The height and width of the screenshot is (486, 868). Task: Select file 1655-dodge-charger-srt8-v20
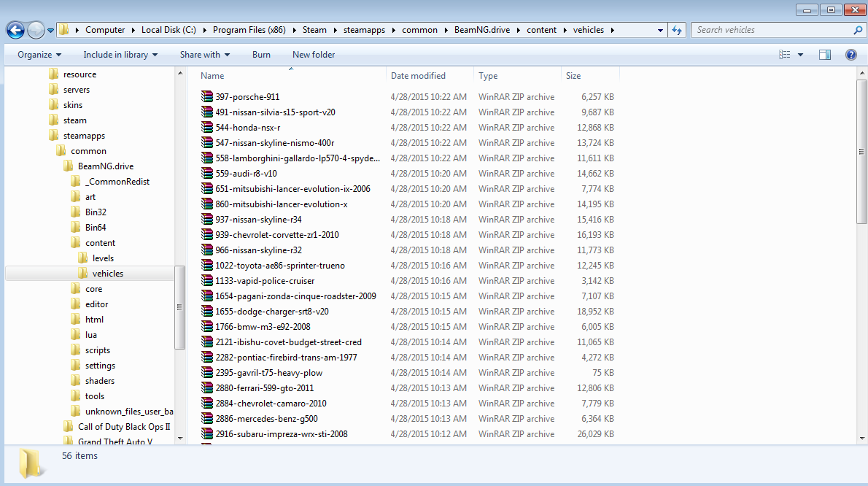coord(272,312)
